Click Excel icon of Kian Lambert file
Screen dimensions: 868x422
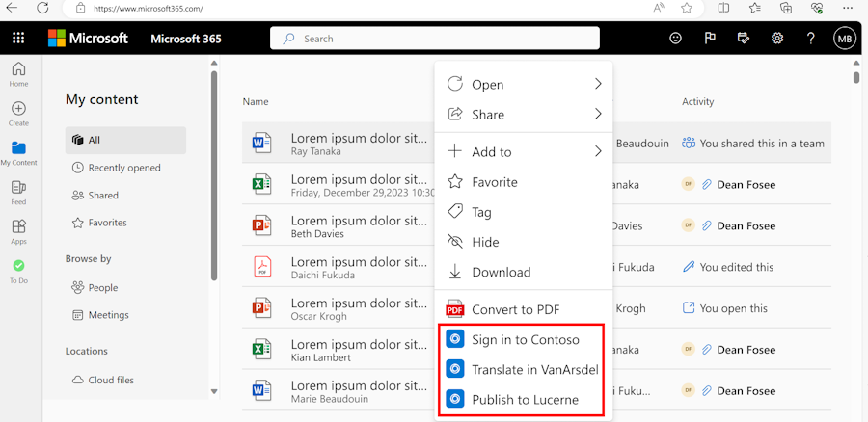(261, 350)
